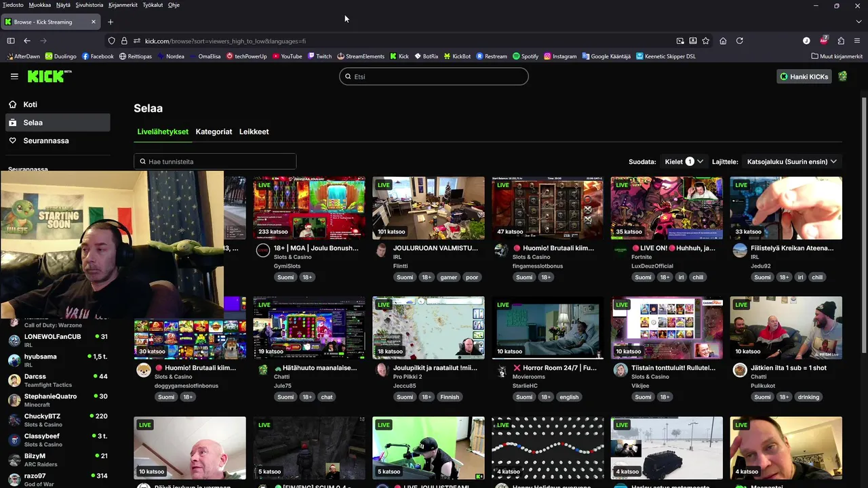This screenshot has width=868, height=488.
Task: Open the Kick hamburger menu
Action: (14, 77)
